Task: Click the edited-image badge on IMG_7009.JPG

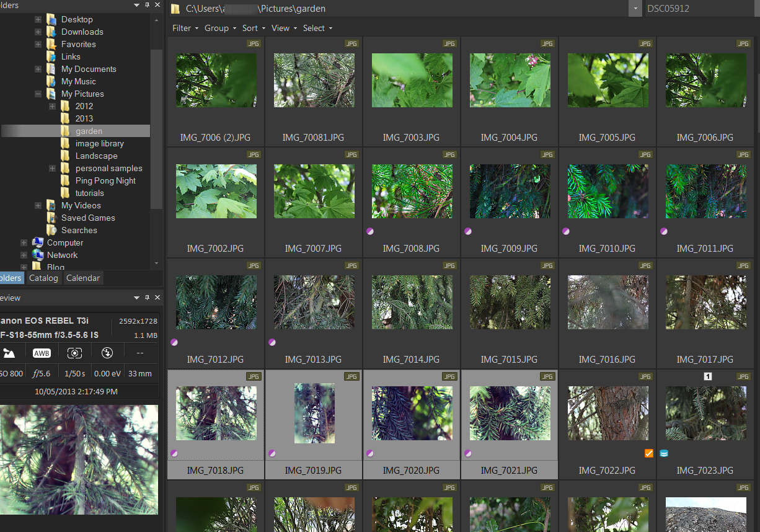Action: click(468, 231)
